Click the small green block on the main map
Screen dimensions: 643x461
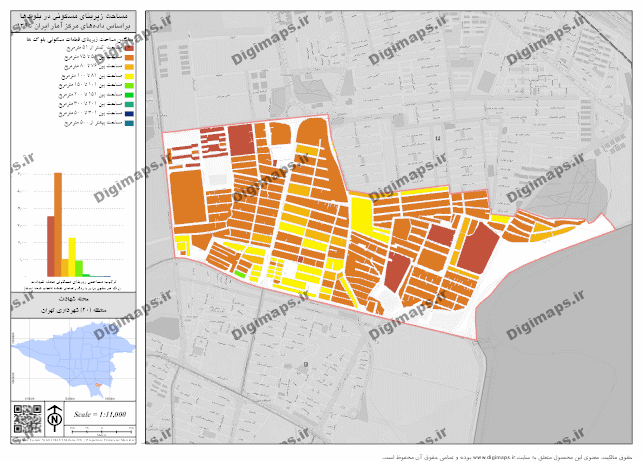(x=239, y=274)
